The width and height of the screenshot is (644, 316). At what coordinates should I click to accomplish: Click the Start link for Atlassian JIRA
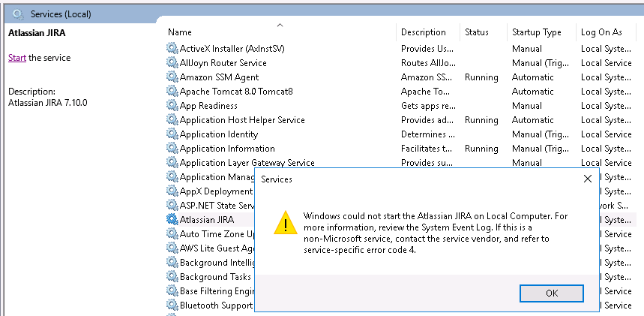click(x=17, y=58)
